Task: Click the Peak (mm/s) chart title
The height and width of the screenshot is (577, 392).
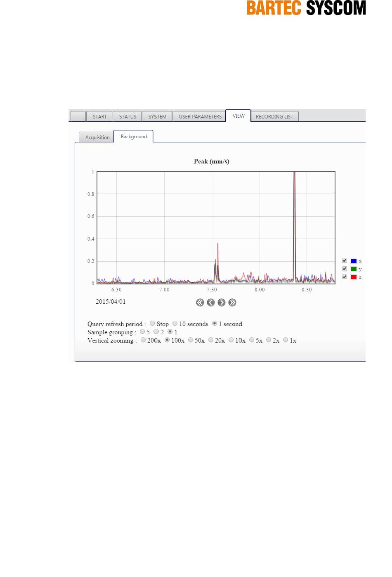Action: click(212, 161)
